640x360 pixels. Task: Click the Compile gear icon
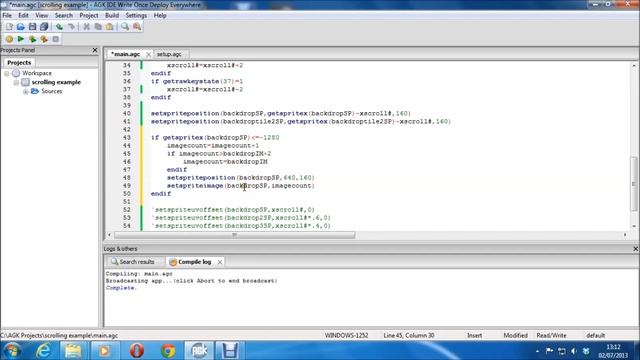pos(9,39)
